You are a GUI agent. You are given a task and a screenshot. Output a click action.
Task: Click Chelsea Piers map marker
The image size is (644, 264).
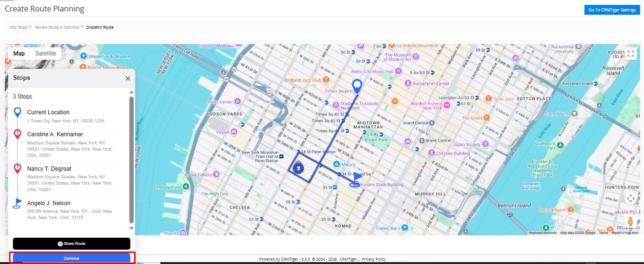(x=186, y=187)
